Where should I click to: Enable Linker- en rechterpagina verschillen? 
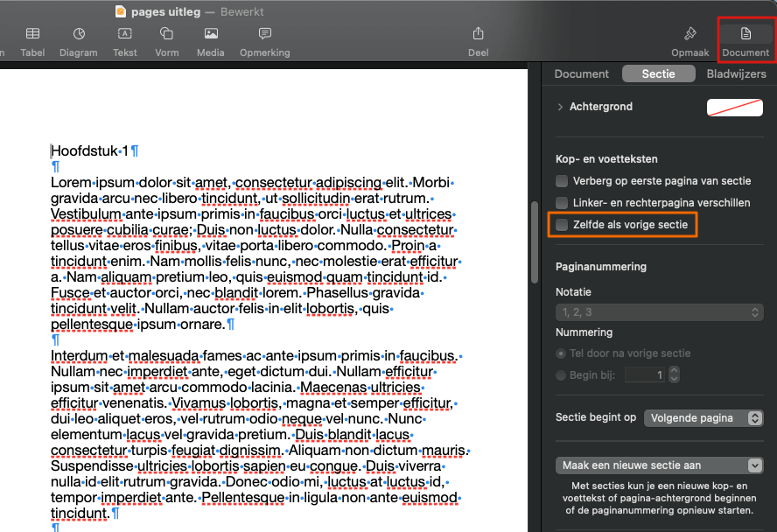(x=562, y=203)
